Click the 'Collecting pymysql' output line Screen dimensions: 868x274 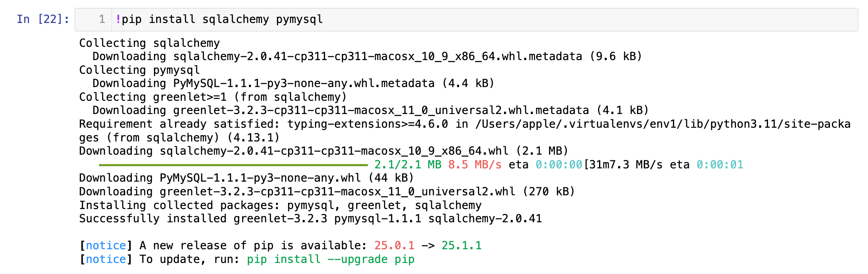139,70
